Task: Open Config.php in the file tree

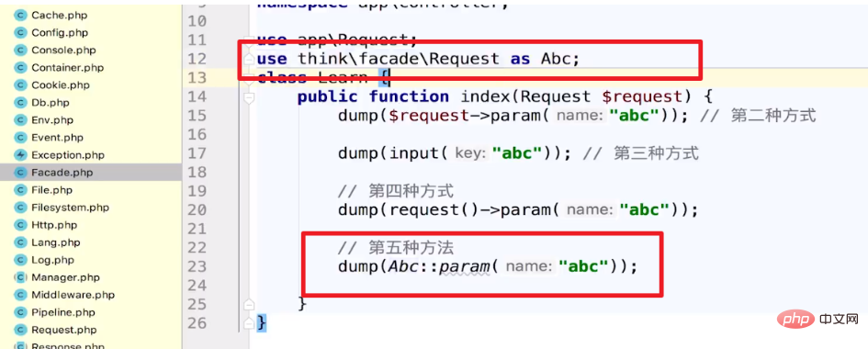Action: [x=60, y=33]
